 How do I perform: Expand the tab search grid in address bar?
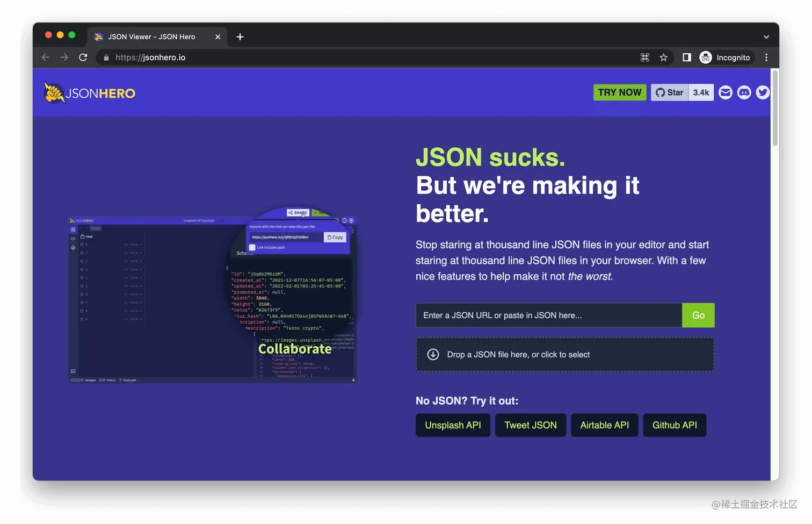[644, 57]
